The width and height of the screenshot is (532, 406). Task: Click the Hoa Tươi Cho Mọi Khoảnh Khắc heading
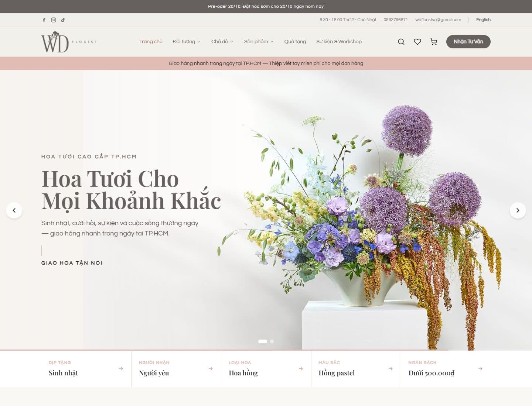tap(131, 190)
